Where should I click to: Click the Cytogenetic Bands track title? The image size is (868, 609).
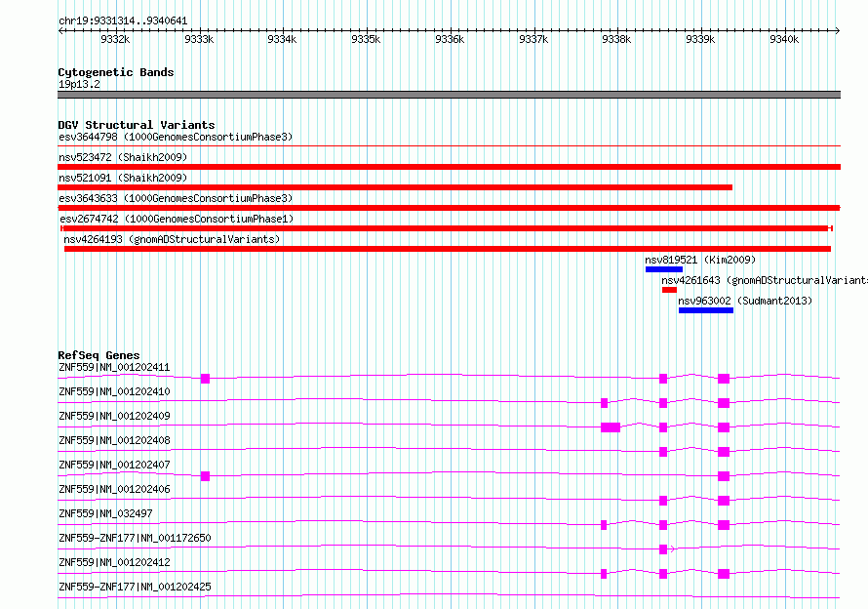(115, 72)
